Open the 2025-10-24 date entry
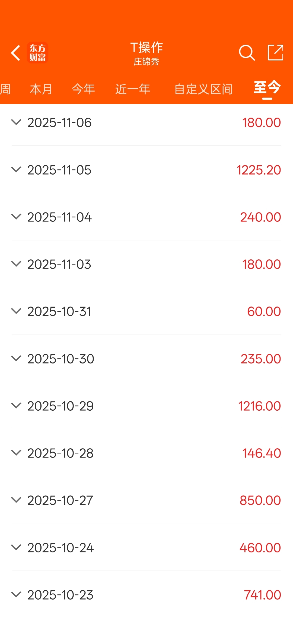This screenshot has width=293, height=644. click(60, 548)
